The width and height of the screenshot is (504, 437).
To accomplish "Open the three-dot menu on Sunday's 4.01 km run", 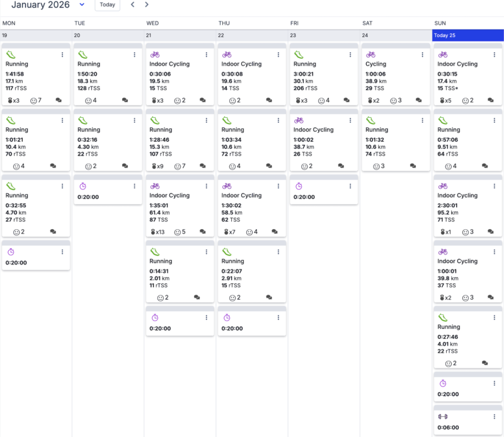I will 495,317.
